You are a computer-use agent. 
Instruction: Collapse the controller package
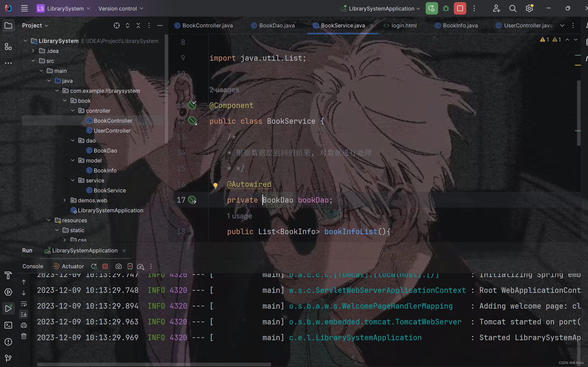point(73,111)
